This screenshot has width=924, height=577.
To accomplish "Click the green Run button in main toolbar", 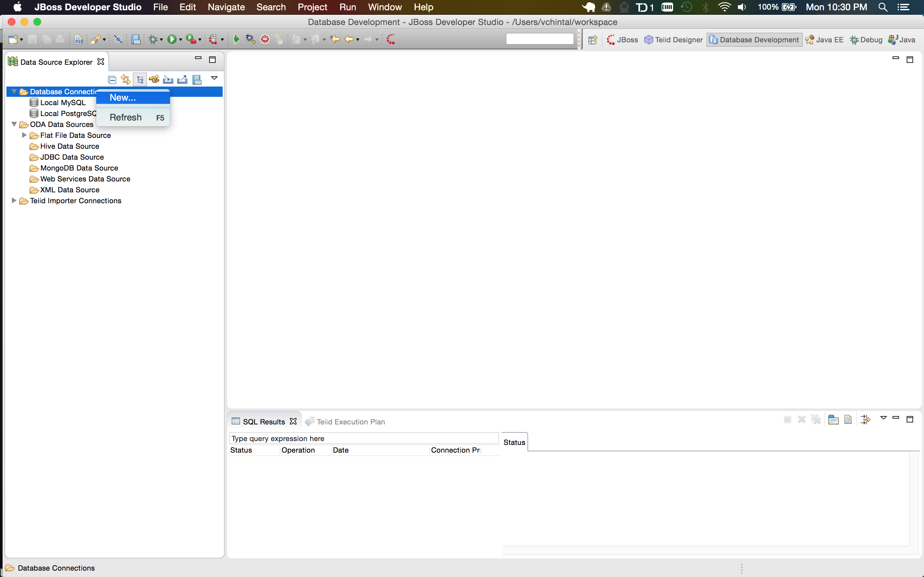I will point(172,39).
